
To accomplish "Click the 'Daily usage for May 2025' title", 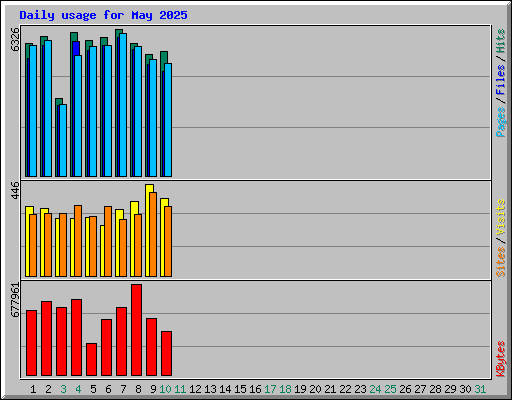I will [103, 15].
